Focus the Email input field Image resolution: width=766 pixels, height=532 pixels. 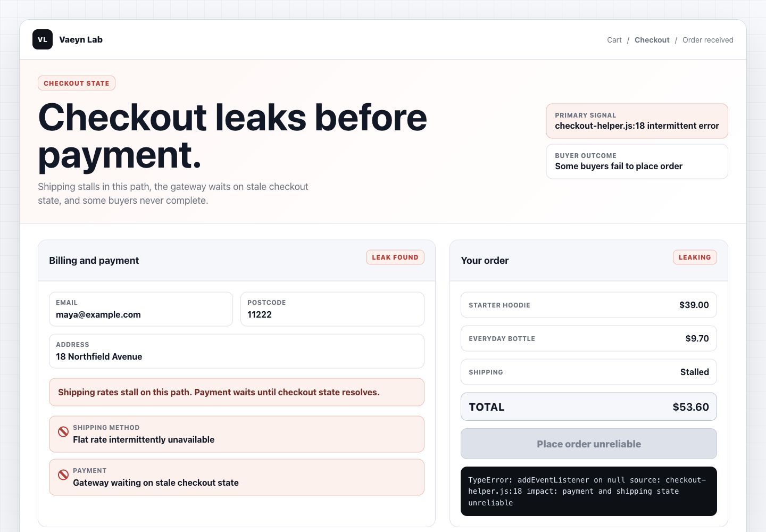(x=141, y=309)
